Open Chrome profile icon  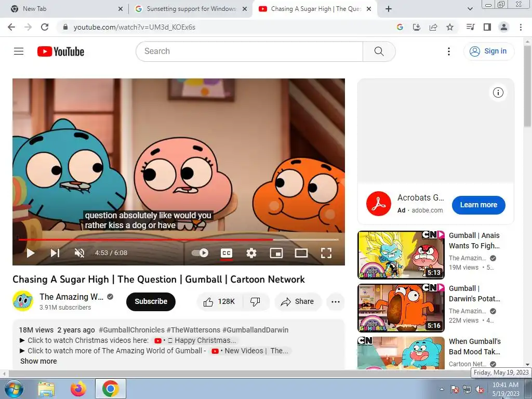tap(504, 27)
